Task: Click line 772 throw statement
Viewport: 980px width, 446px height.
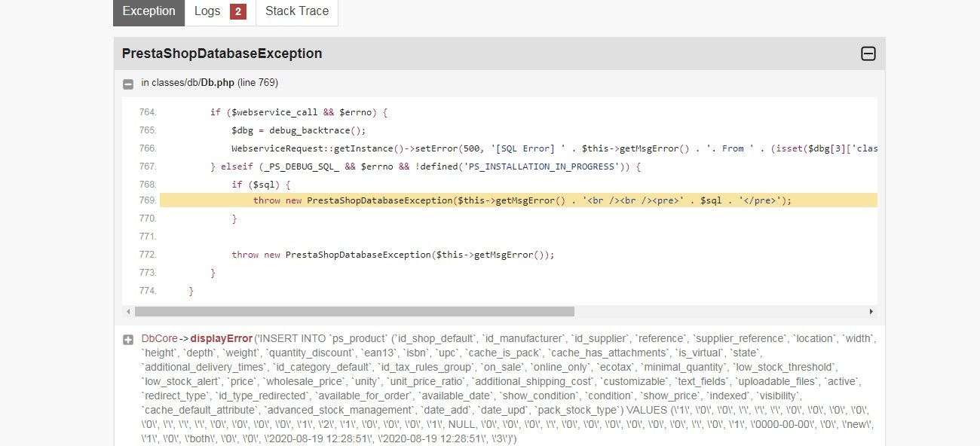Action: pos(393,255)
